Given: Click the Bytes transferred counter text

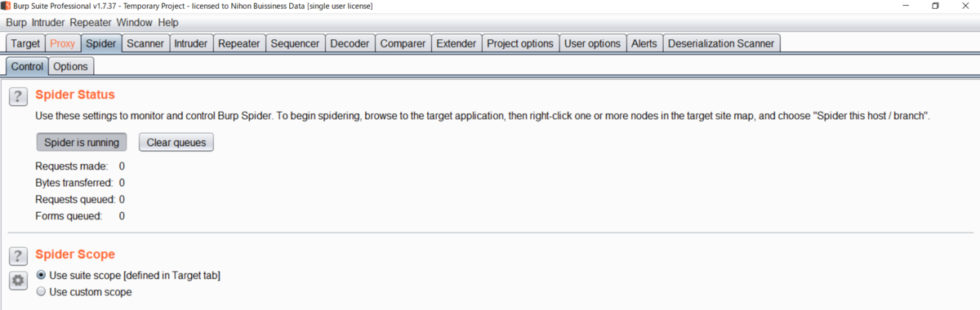Looking at the screenshot, I should pos(80,183).
